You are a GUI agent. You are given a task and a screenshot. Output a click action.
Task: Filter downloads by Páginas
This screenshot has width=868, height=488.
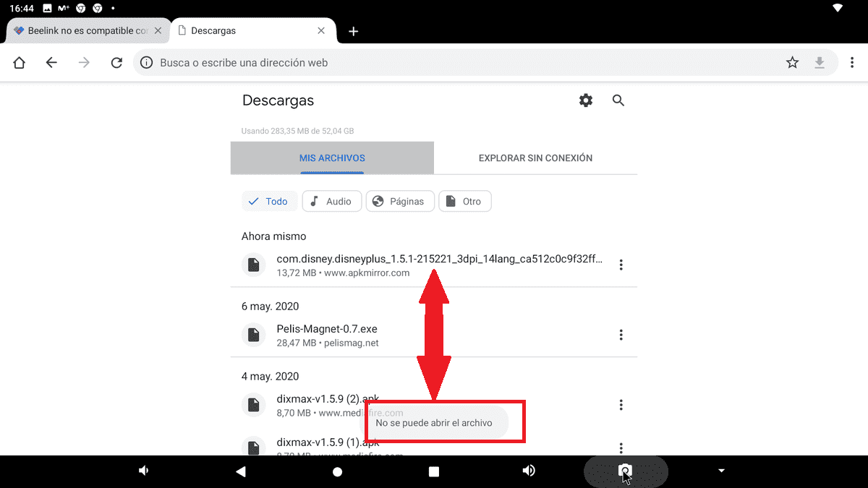400,202
